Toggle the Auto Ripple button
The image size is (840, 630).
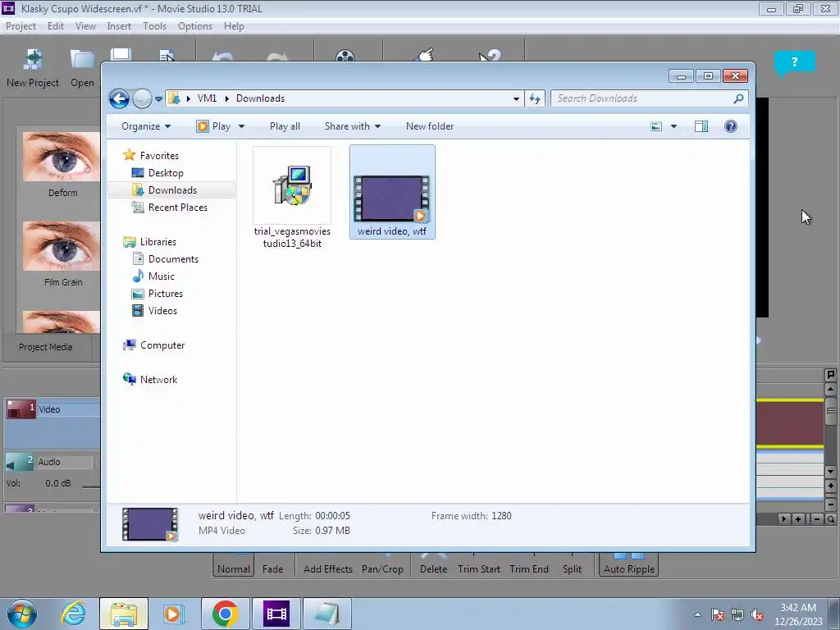tap(629, 567)
